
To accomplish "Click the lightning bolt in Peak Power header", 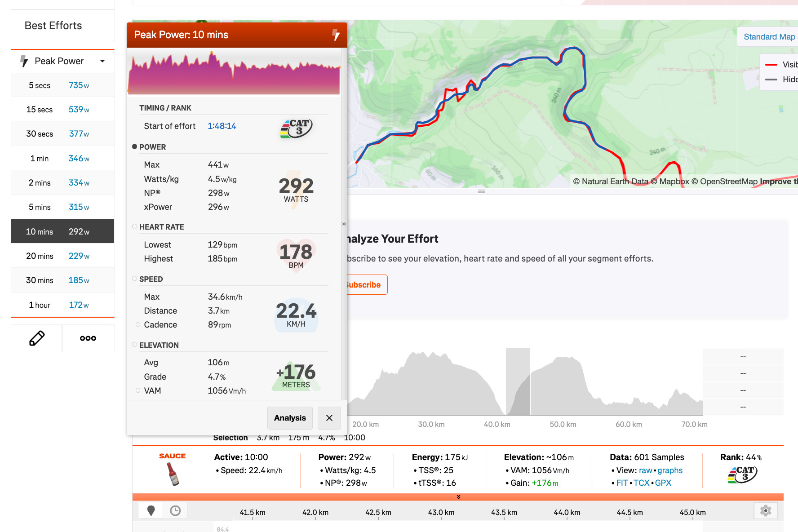I will pyautogui.click(x=336, y=35).
